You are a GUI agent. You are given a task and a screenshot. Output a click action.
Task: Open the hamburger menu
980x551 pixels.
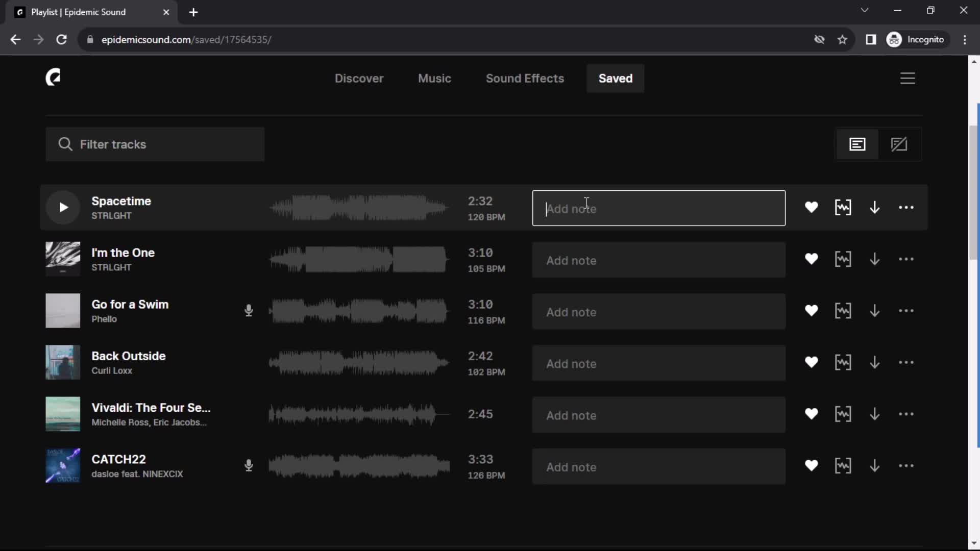click(907, 78)
